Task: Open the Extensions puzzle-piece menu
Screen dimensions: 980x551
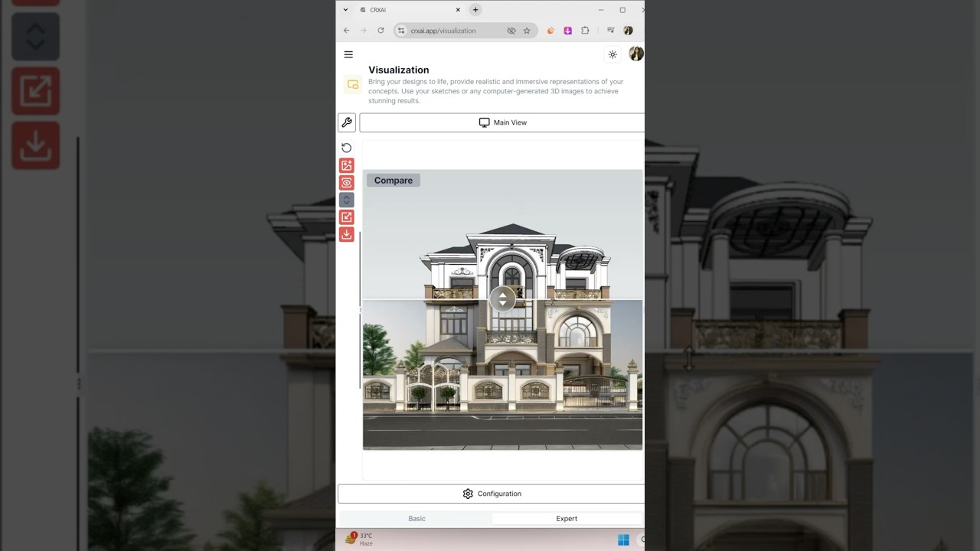Action: (x=585, y=31)
